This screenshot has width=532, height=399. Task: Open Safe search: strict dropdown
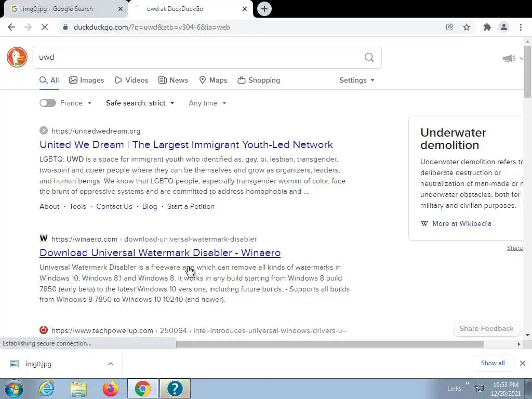pos(140,103)
